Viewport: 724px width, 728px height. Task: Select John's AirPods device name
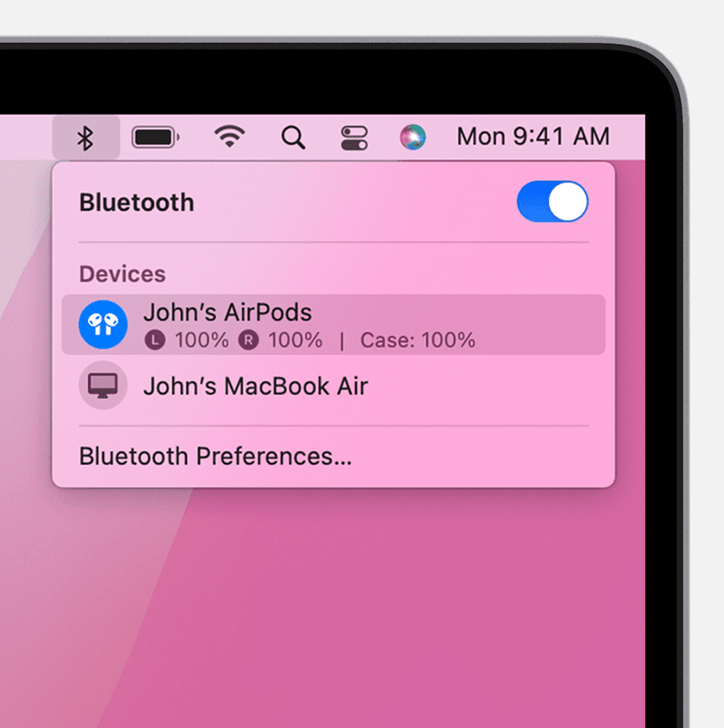227,312
